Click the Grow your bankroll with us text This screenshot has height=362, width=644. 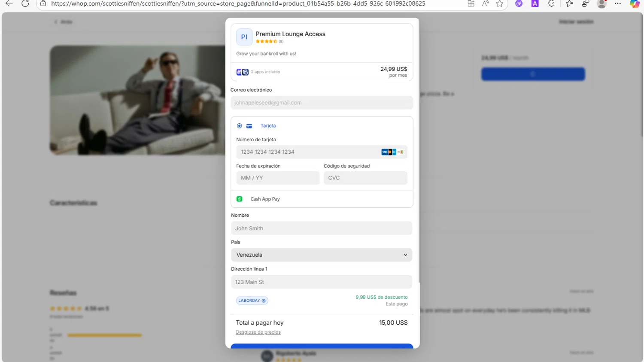click(266, 54)
